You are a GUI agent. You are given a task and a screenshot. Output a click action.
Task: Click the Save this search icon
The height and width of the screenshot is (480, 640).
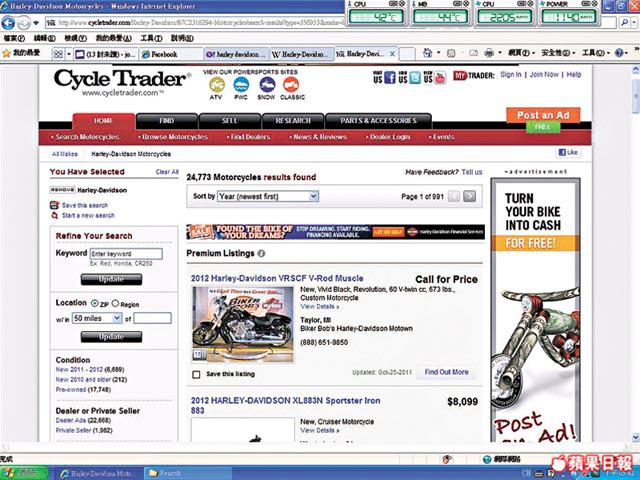point(54,205)
